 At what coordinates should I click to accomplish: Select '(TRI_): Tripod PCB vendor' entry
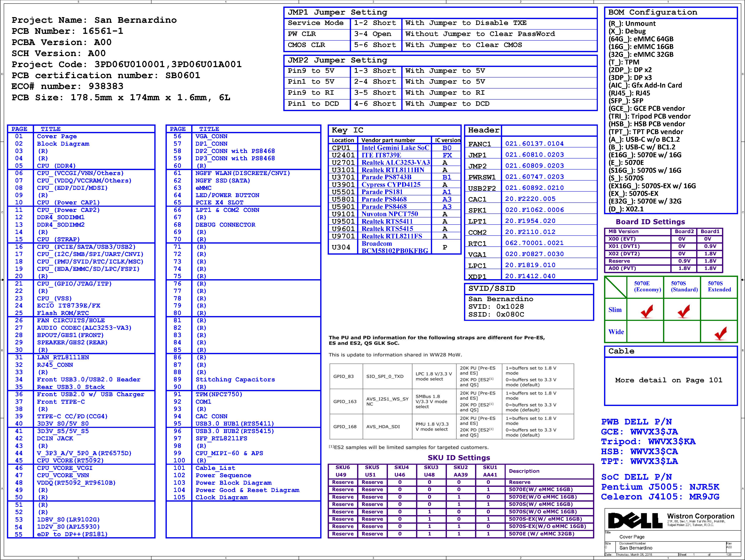click(649, 116)
